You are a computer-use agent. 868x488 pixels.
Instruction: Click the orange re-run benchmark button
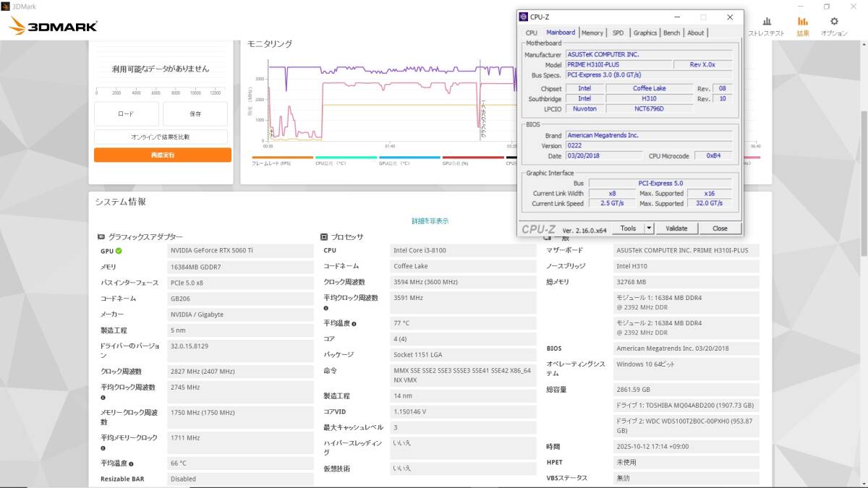click(162, 155)
